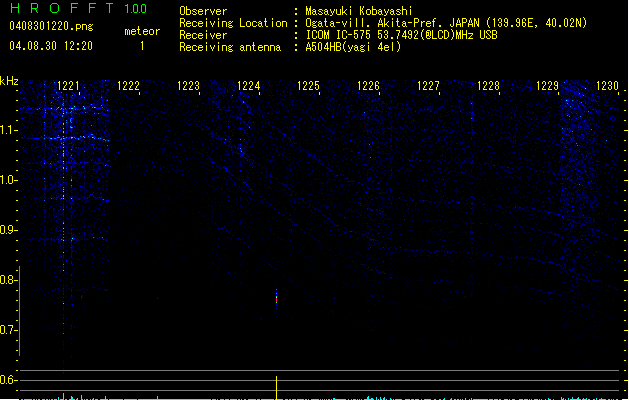629x400 pixels.
Task: Click the 1.1 kHz frequency label
Action: pyautogui.click(x=8, y=130)
